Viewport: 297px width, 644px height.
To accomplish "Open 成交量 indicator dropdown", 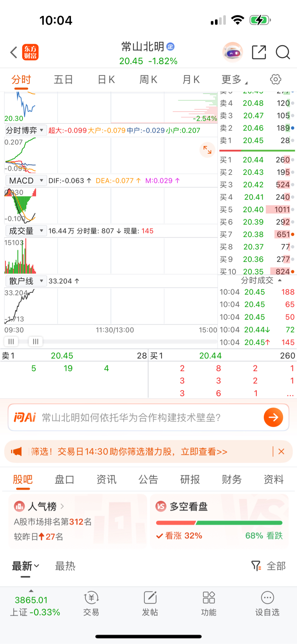I will [26, 231].
